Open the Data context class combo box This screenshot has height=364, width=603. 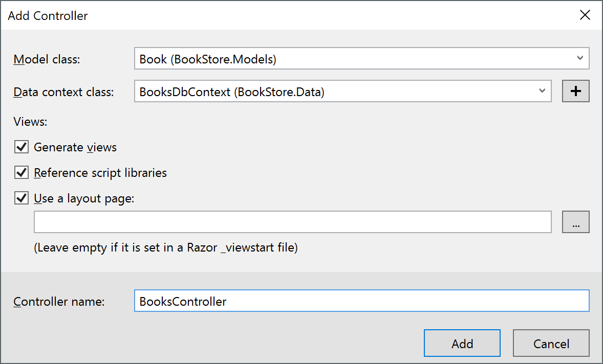point(338,91)
